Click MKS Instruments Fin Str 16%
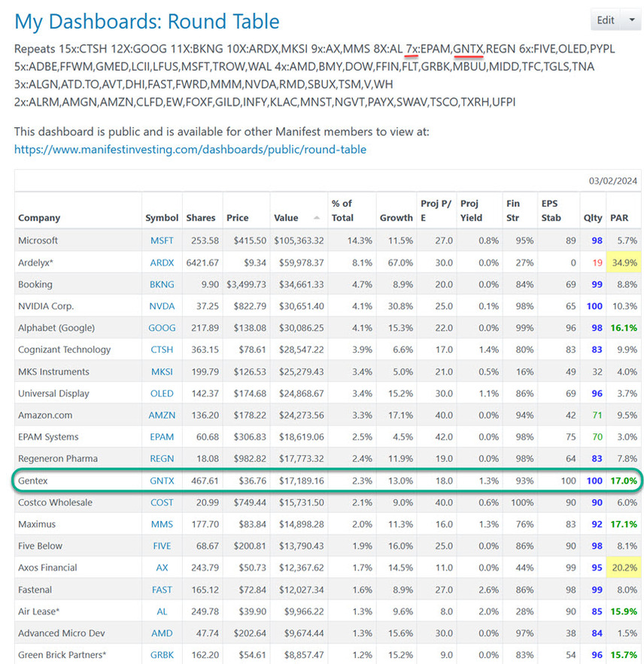Image resolution: width=644 pixels, height=664 pixels. (524, 371)
